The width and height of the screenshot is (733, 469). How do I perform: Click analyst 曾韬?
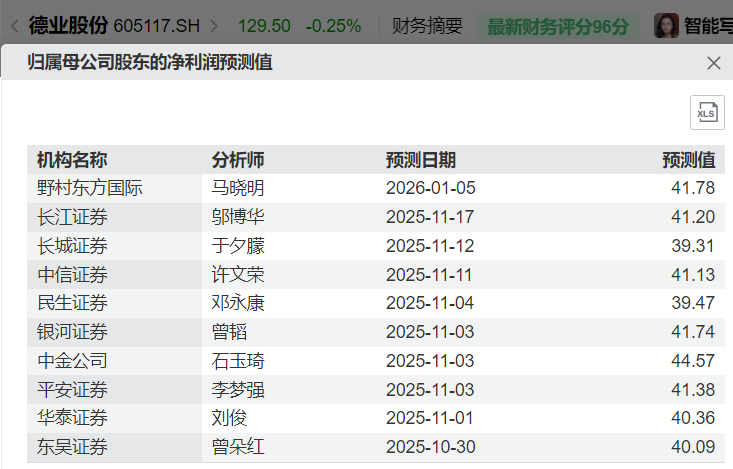pos(229,332)
